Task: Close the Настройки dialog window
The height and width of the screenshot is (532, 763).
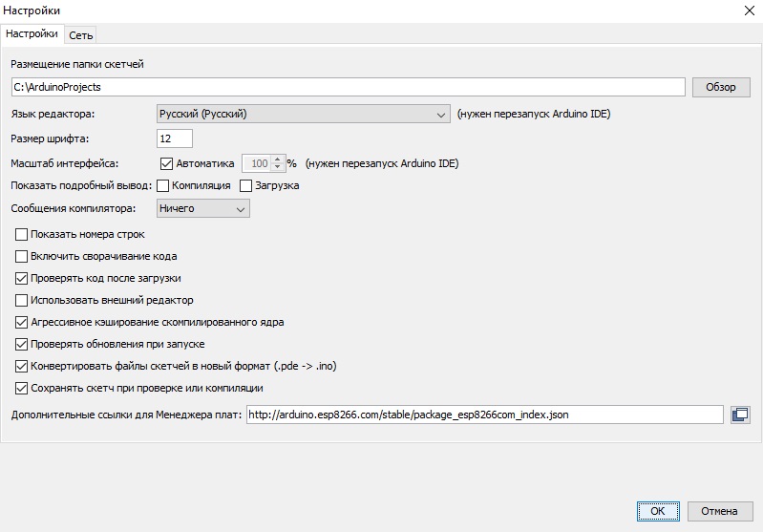Action: point(747,11)
